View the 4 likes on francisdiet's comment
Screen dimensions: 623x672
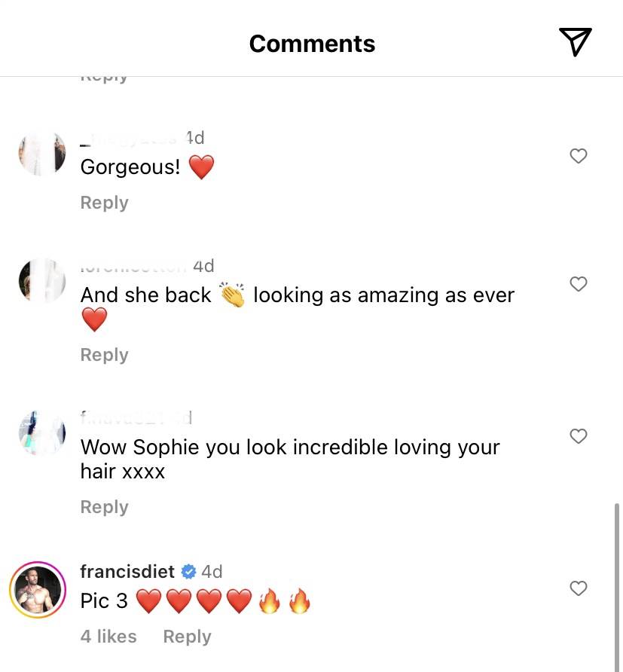coord(108,637)
